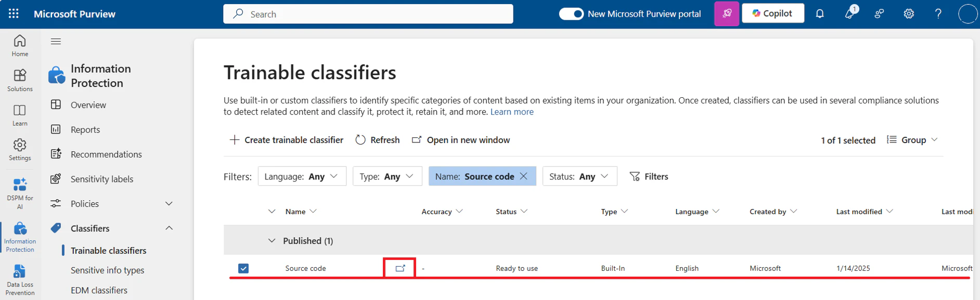Open the Status filter dropdown
The width and height of the screenshot is (980, 300).
[x=580, y=176]
